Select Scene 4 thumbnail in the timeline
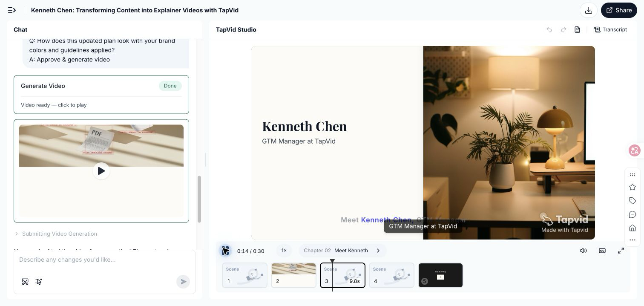644x306 pixels. 391,275
